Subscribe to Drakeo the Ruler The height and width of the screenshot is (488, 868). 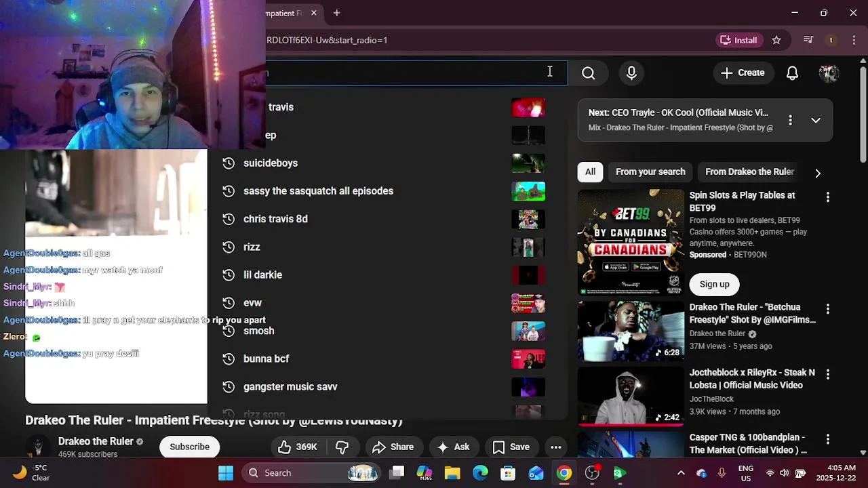pyautogui.click(x=189, y=447)
